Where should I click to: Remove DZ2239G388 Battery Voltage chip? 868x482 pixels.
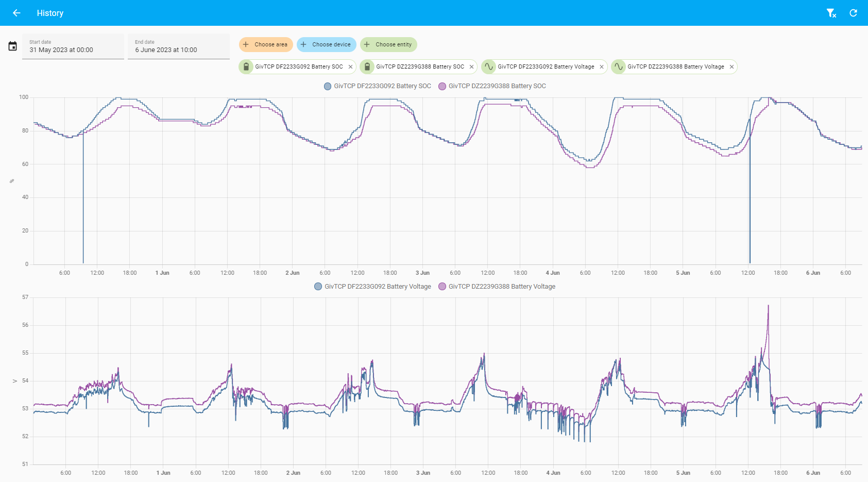[x=731, y=67]
